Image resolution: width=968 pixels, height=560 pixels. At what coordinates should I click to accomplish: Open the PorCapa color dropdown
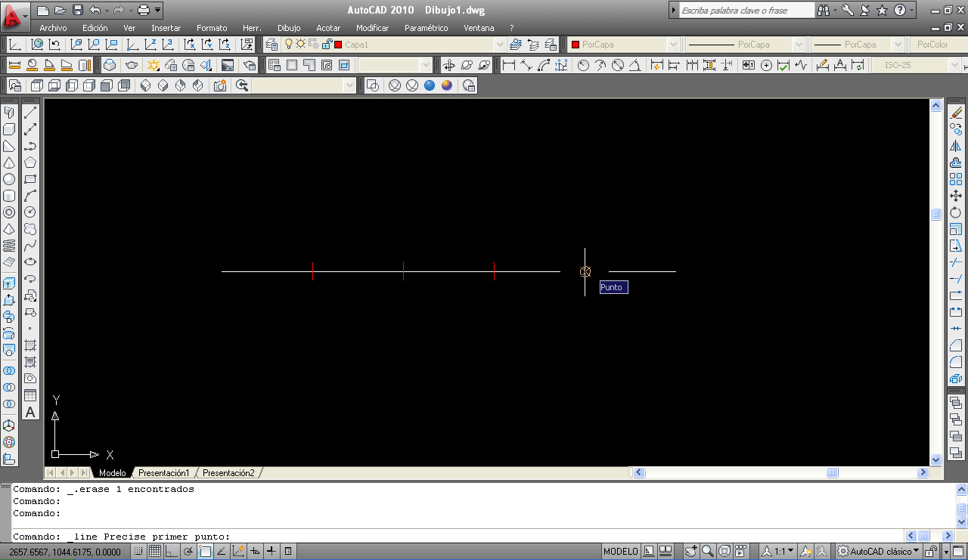[x=672, y=45]
